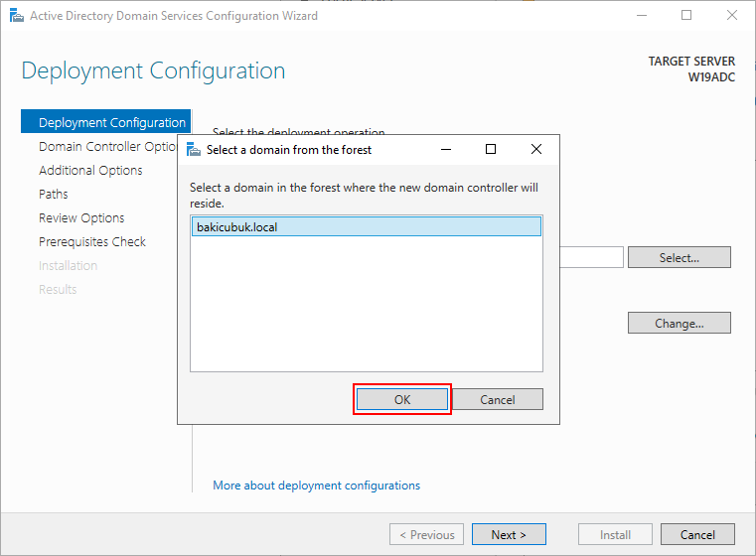Screen dimensions: 756x556
Task: Click the domain name input field
Action: click(x=592, y=257)
